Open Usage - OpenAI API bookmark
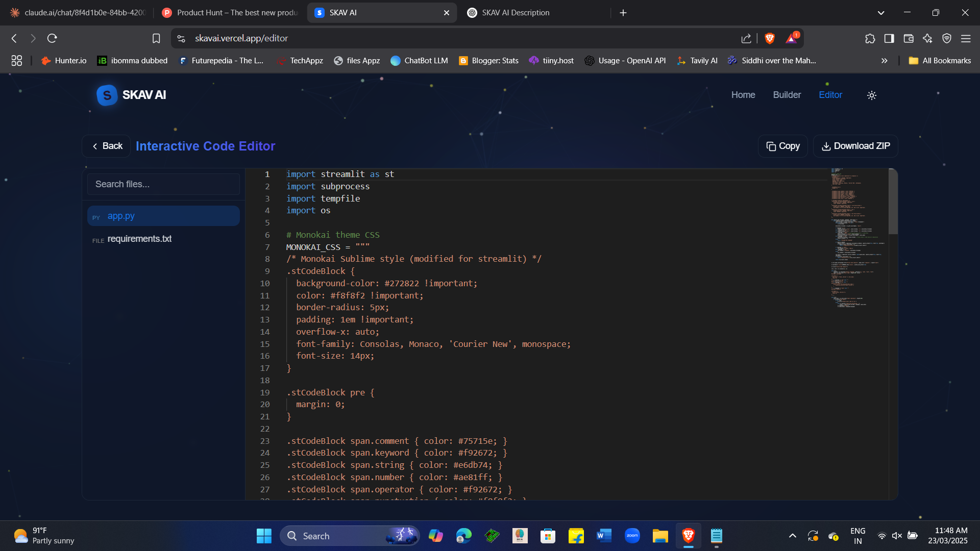The width and height of the screenshot is (980, 551). [x=625, y=61]
